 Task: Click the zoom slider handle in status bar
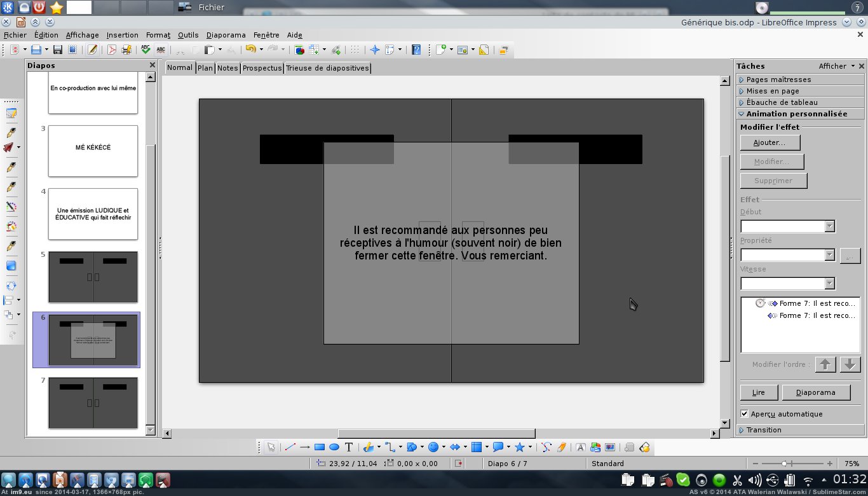785,464
